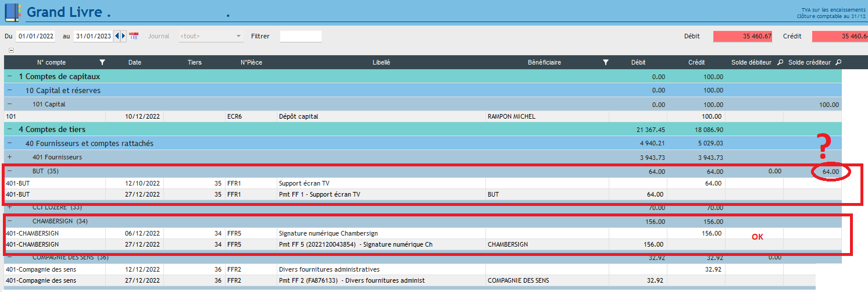The image size is (868, 292).
Task: Click the Solde débiteur magnifier icon
Action: tap(780, 62)
